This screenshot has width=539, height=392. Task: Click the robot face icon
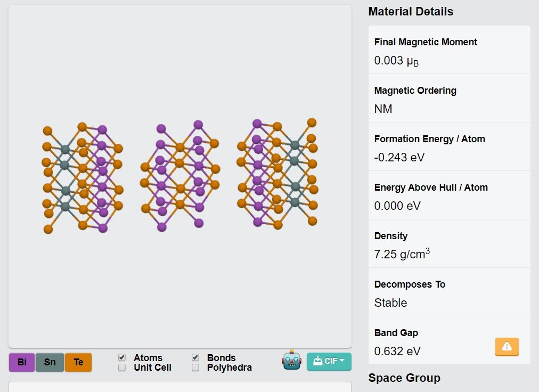point(292,360)
